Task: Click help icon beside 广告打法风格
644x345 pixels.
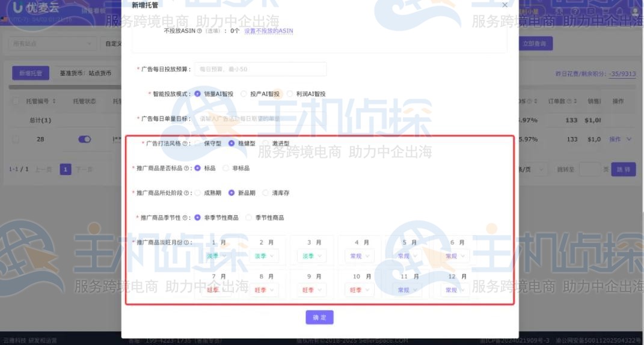Action: coord(185,144)
